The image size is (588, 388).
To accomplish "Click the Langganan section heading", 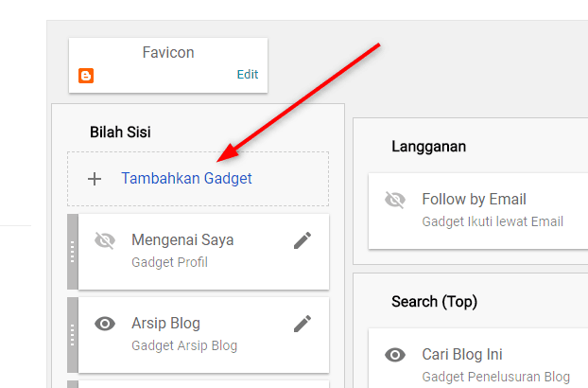I will (x=428, y=147).
